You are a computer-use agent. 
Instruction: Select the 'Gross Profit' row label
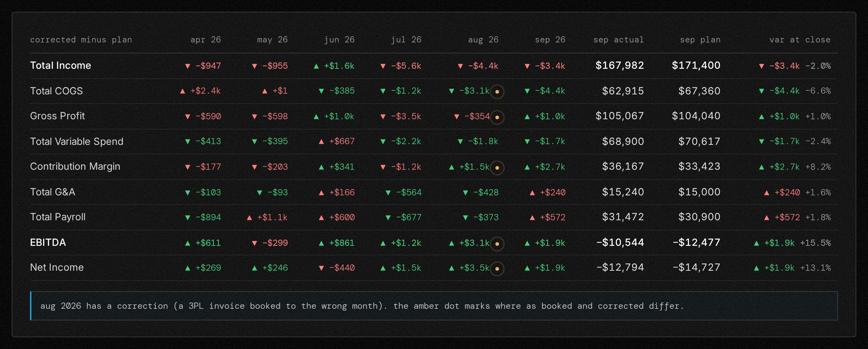pos(57,116)
